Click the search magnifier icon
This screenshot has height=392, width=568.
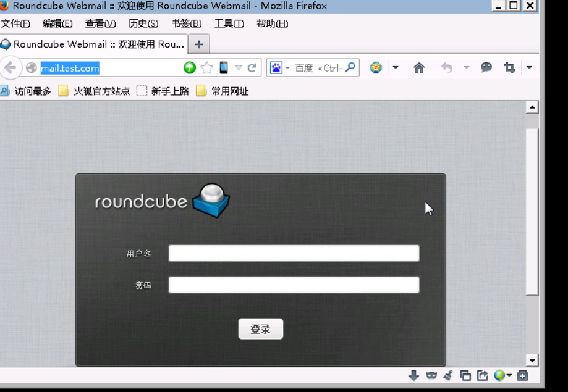pos(350,67)
